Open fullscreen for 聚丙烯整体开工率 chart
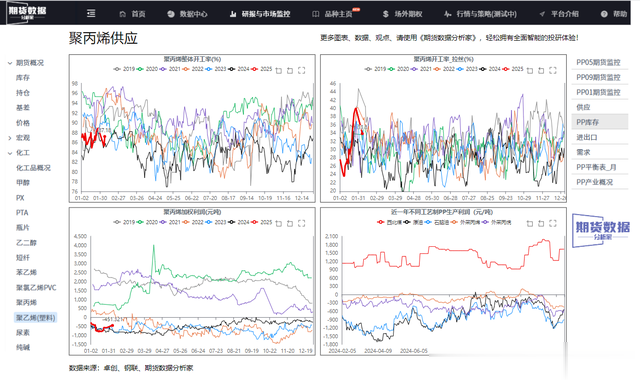This screenshot has height=385, width=640. [x=302, y=70]
